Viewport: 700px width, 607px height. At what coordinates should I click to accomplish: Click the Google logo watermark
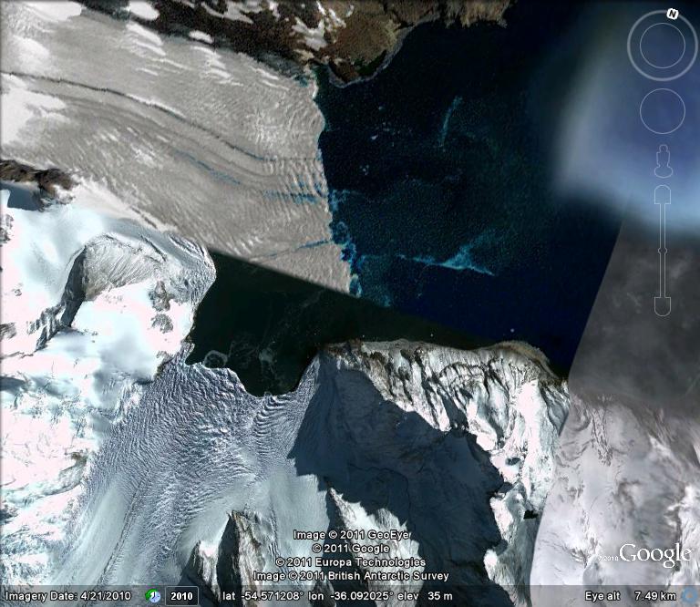[x=655, y=555]
